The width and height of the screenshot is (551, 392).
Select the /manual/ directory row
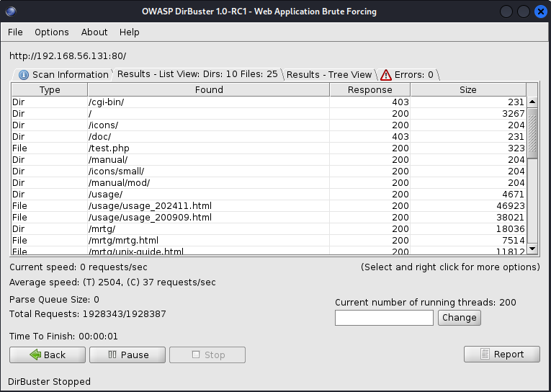pyautogui.click(x=269, y=160)
